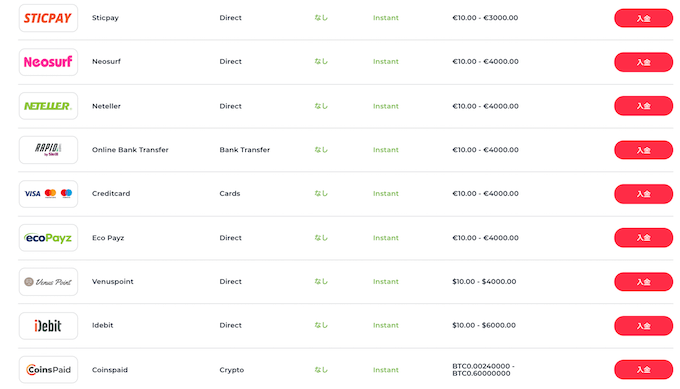
Task: Select the Neosurf payment logo
Action: pyautogui.click(x=48, y=62)
